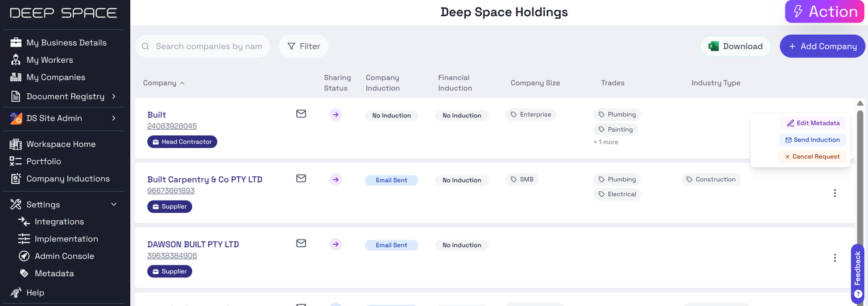Focus the search companies by name field
Image resolution: width=868 pixels, height=306 pixels.
pyautogui.click(x=203, y=47)
